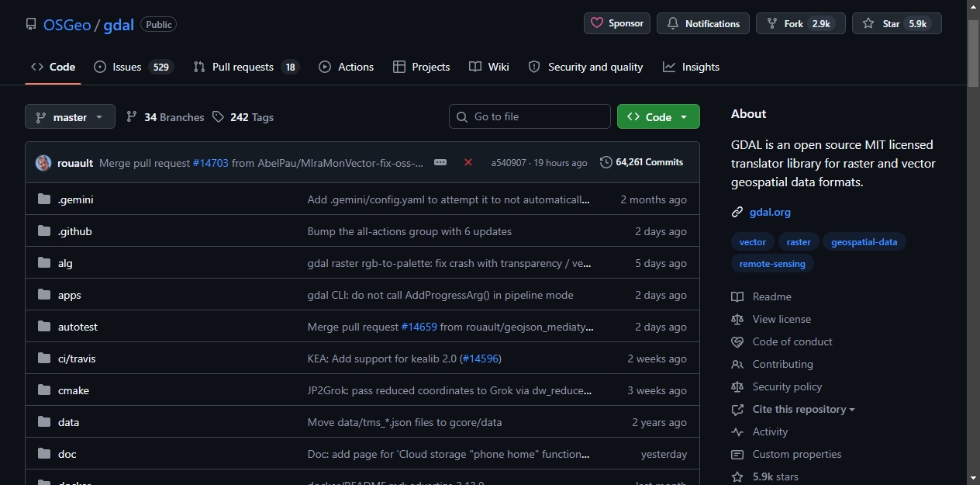Open the Security and quality tab
This screenshot has height=485, width=980.
[x=585, y=67]
